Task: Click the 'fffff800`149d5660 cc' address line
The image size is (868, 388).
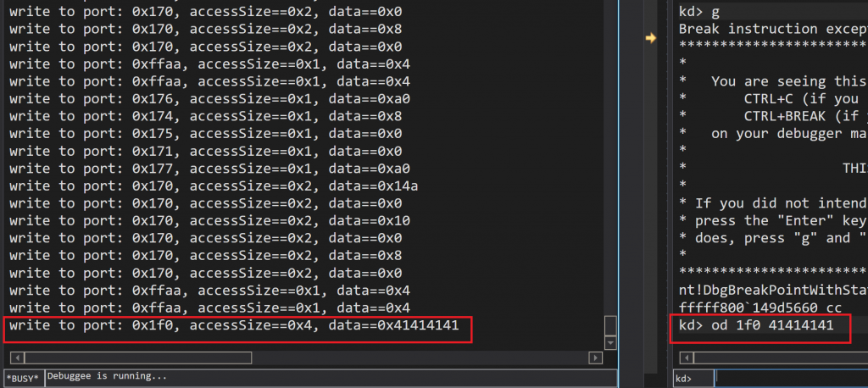Action: pyautogui.click(x=760, y=308)
